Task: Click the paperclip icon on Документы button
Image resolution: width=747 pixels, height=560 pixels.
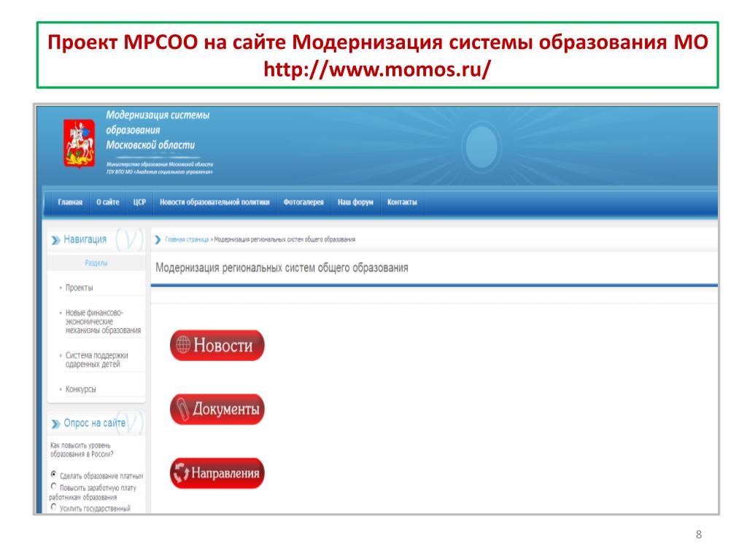Action: tap(182, 409)
